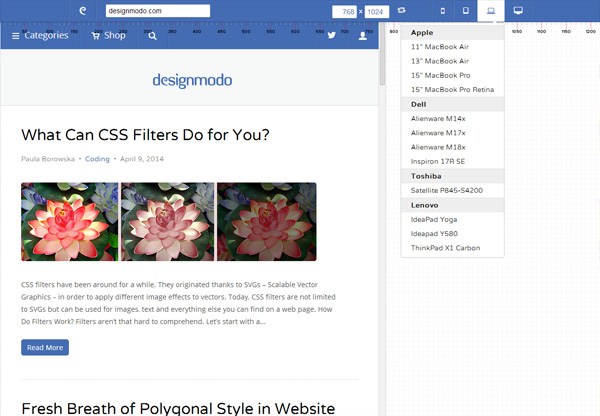
Task: Click the Read More button
Action: 45,347
